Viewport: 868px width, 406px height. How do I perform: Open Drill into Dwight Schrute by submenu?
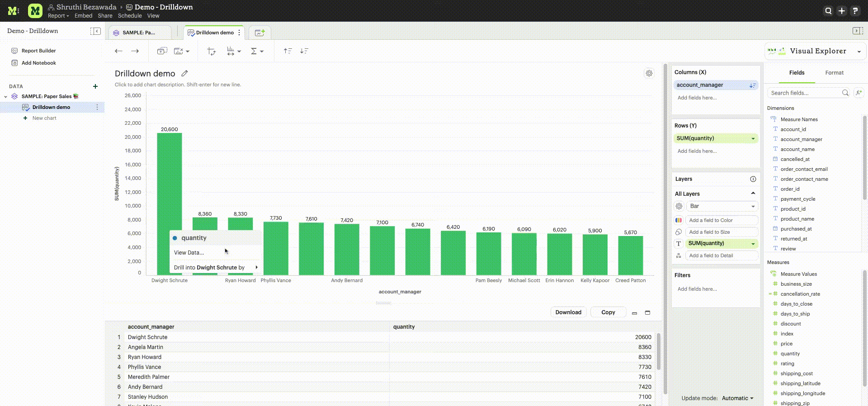tap(216, 268)
